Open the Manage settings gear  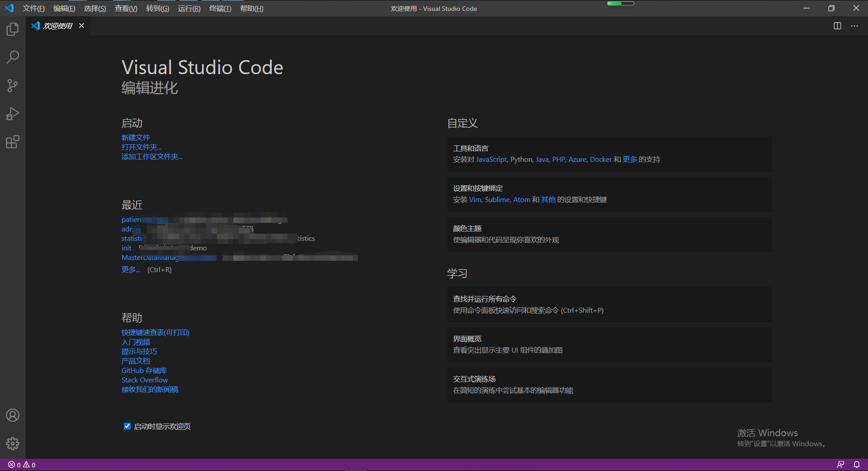coord(12,443)
